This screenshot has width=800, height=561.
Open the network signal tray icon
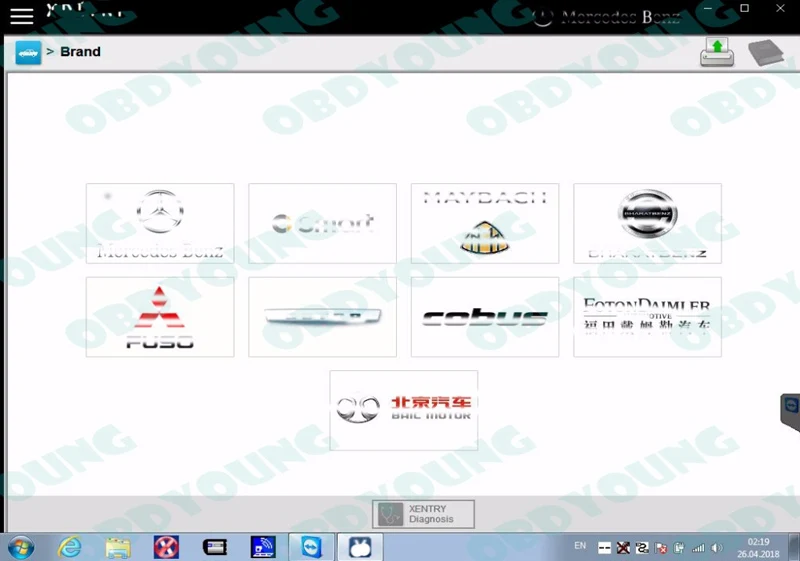[x=698, y=548]
